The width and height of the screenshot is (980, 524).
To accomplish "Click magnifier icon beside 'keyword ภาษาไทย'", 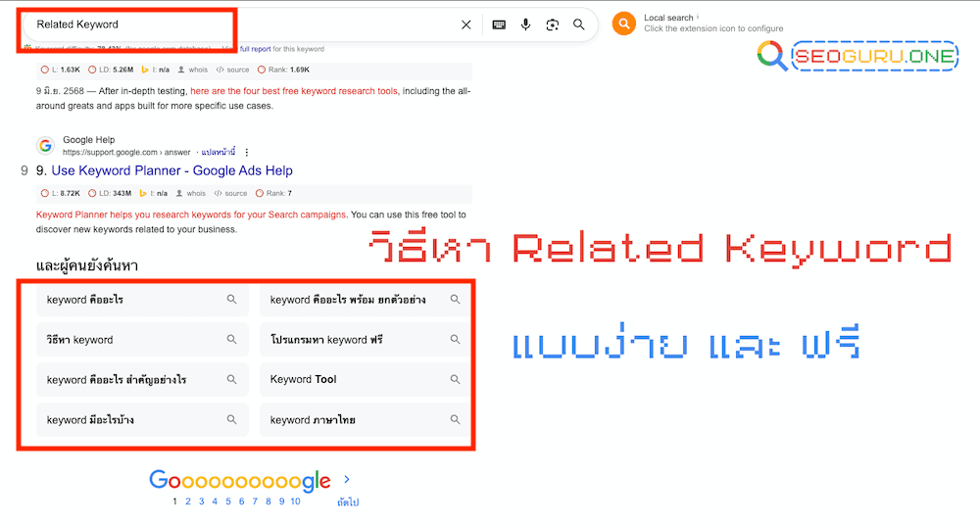I will click(455, 420).
